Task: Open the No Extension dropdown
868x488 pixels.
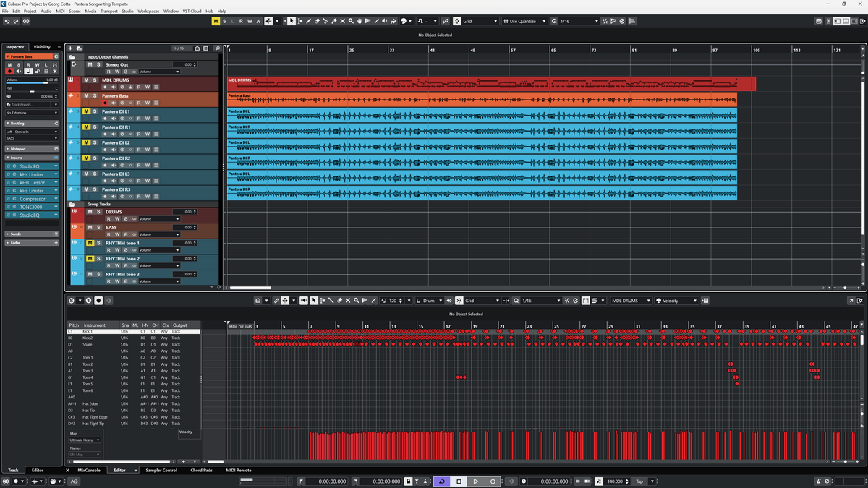Action: [32, 113]
